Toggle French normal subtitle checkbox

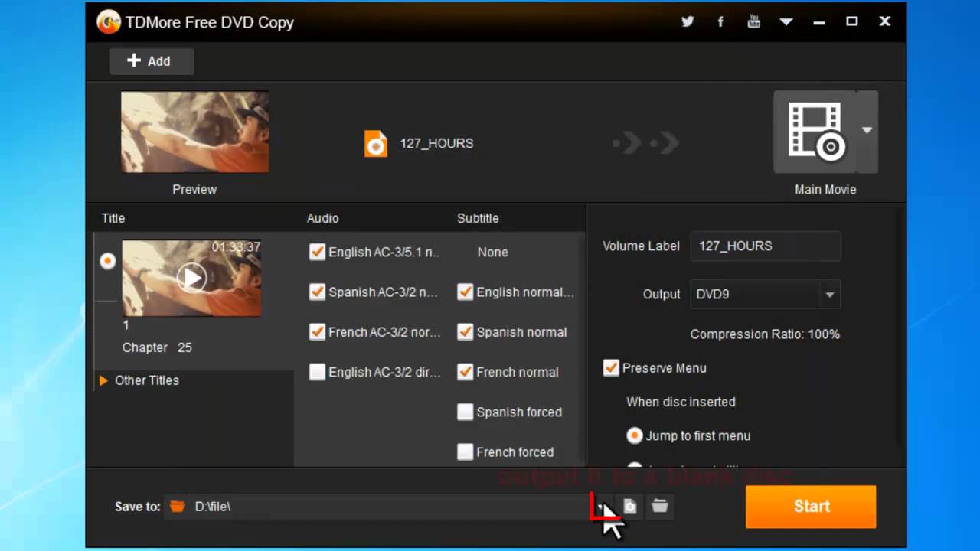click(465, 372)
